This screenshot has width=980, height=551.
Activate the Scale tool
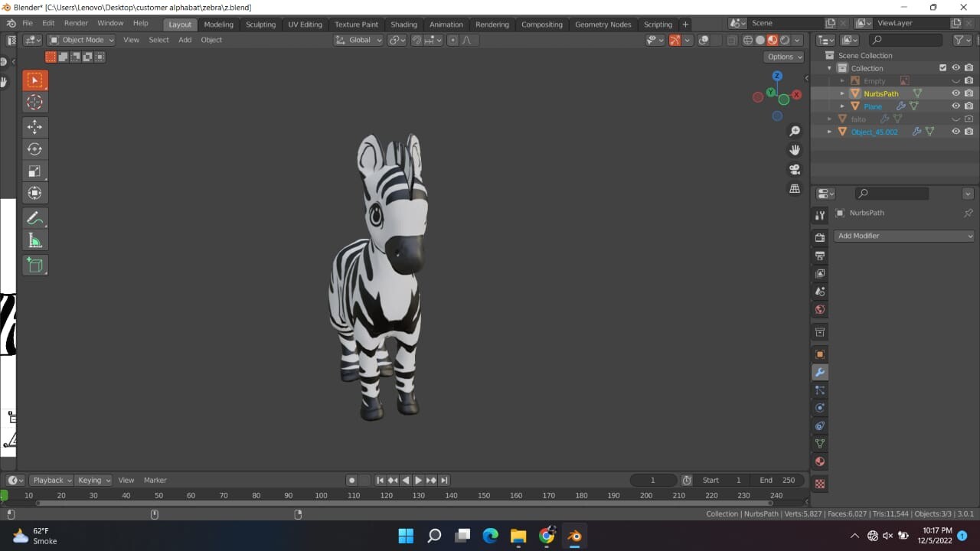tap(34, 171)
